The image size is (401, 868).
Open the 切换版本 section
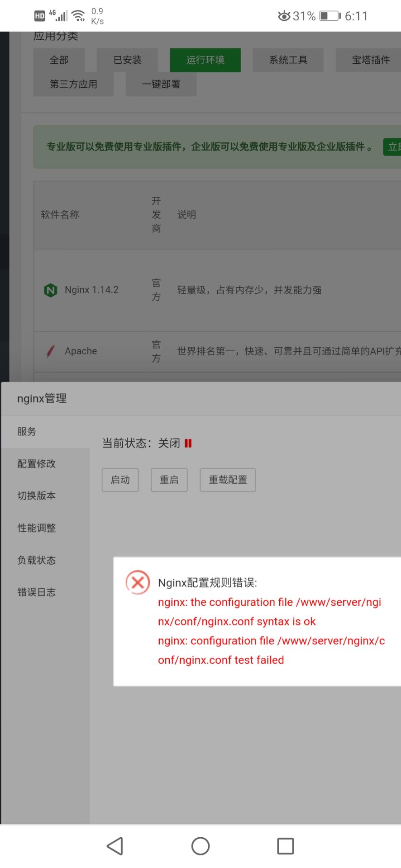[x=45, y=496]
